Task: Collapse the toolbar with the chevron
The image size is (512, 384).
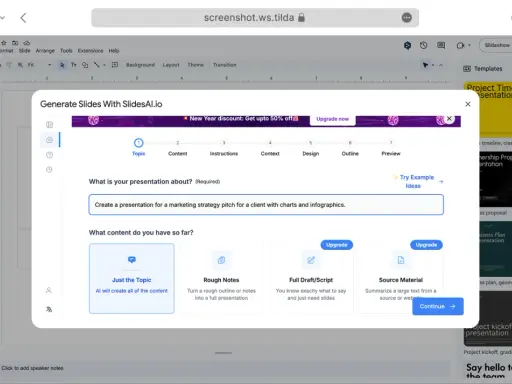Action: (441, 65)
